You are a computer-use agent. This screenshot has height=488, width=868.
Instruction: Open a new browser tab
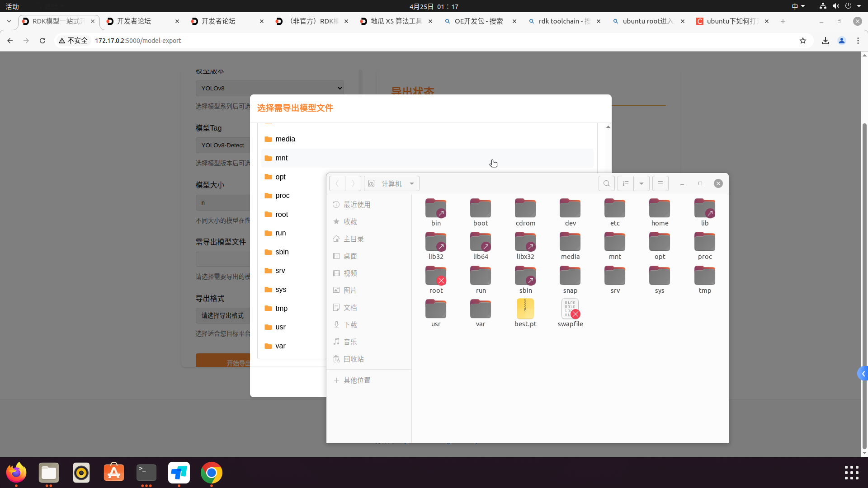click(783, 21)
